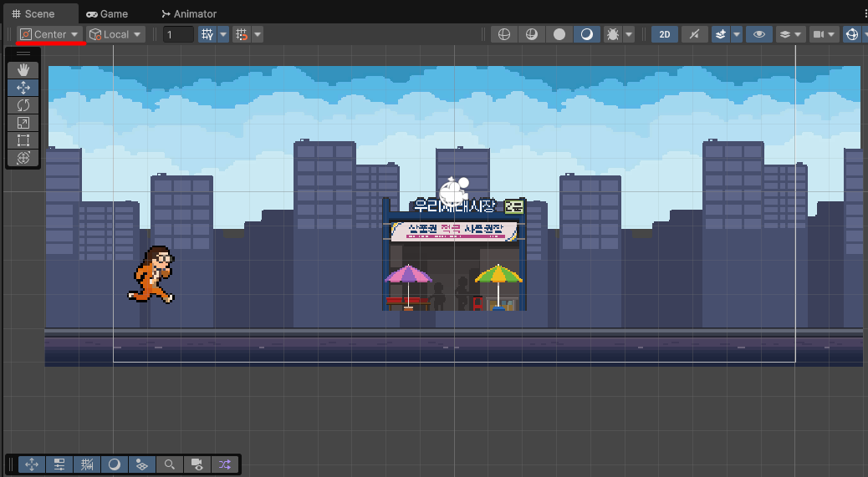Screen dimensions: 868x477
Task: Click the running character sprite
Action: pos(153,274)
